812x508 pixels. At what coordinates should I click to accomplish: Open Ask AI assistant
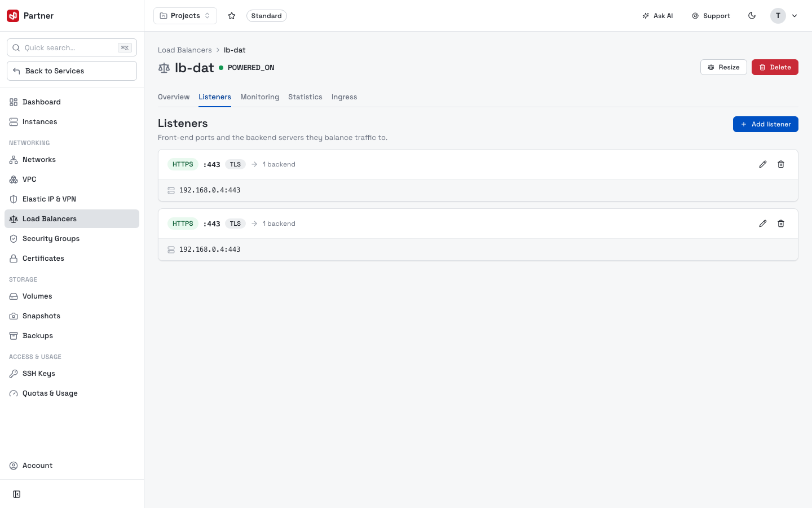tap(657, 16)
